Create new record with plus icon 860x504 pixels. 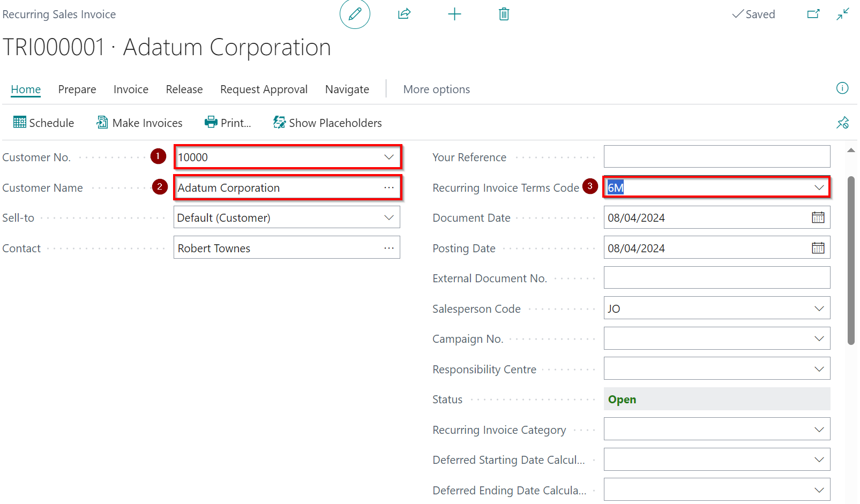454,14
